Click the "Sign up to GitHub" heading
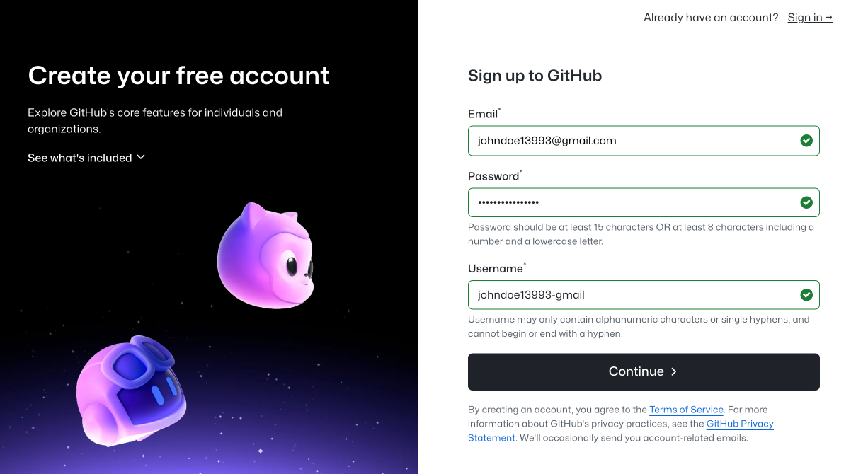 tap(535, 76)
